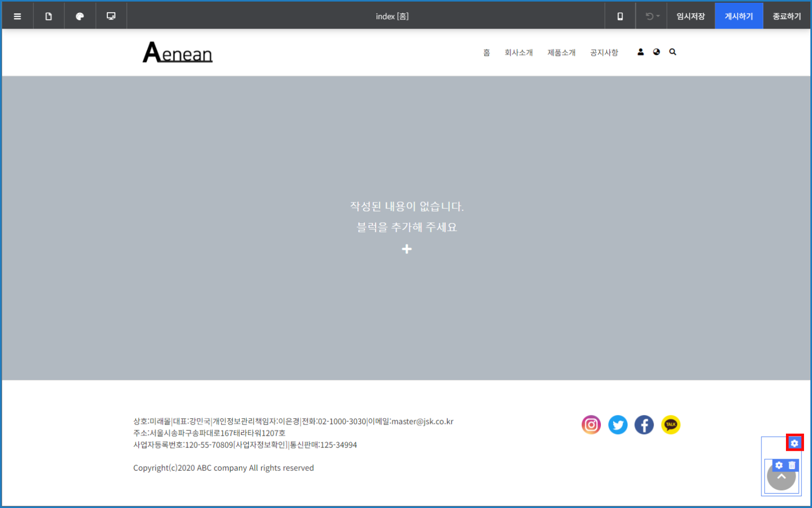812x508 pixels.
Task: Add a block with the plus icon
Action: (x=407, y=249)
